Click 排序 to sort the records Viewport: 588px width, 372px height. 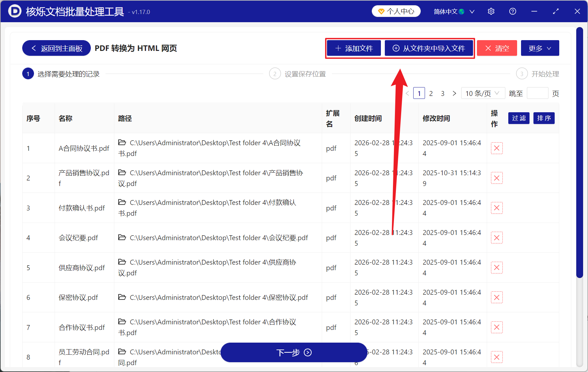[544, 118]
